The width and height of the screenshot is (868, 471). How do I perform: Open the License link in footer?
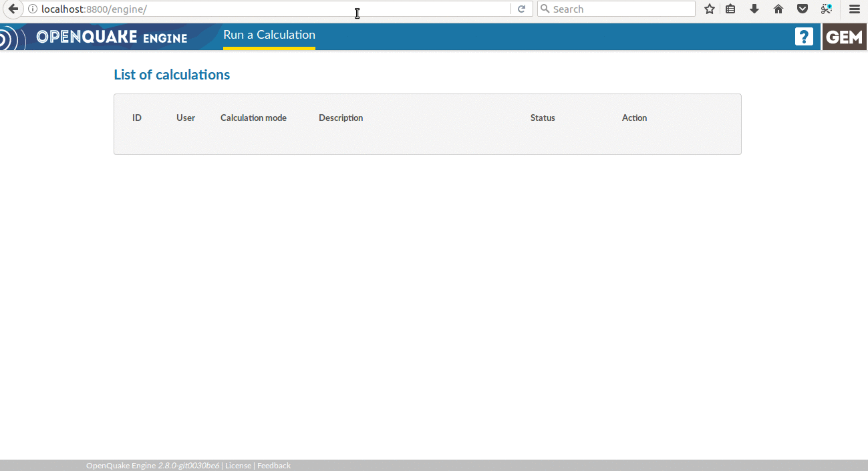[238, 466]
